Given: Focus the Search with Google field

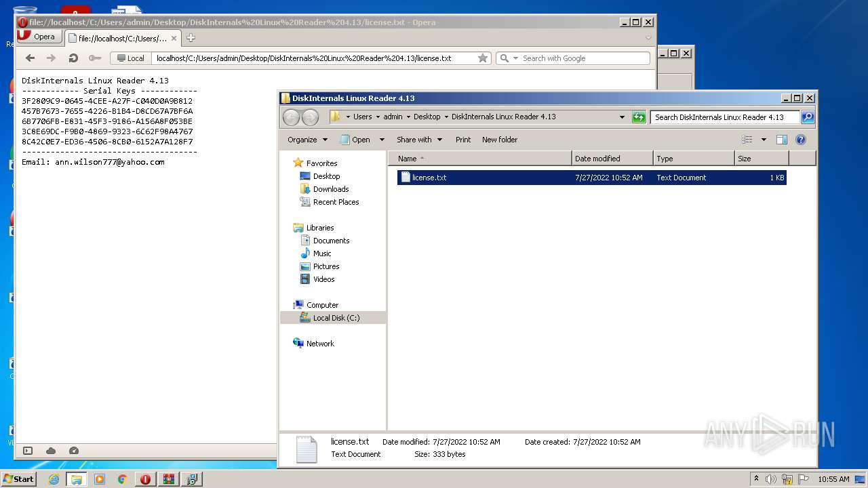Looking at the screenshot, I should [585, 58].
